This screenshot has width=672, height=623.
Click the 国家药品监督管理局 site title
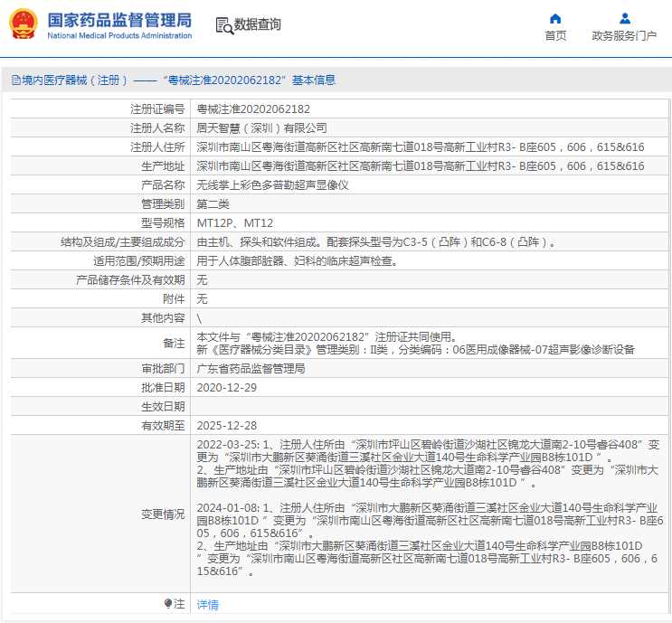click(118, 19)
